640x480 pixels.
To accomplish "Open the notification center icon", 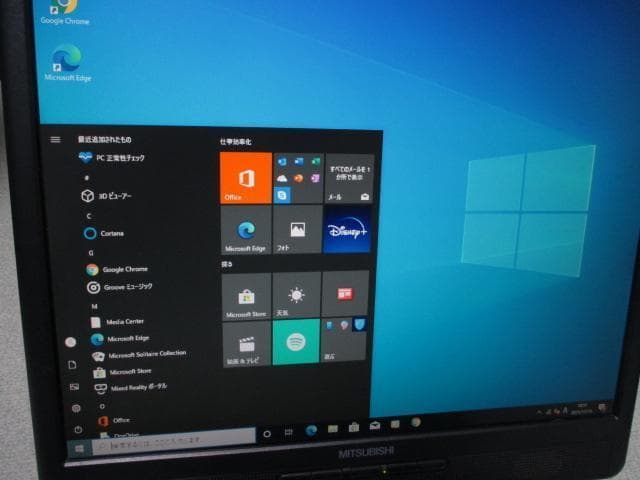I will tap(602, 407).
